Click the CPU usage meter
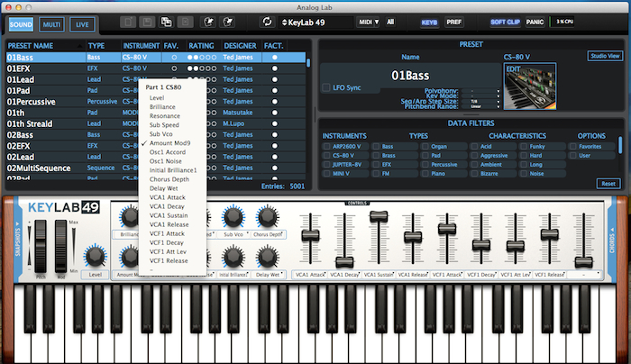This screenshot has height=364, width=631. click(x=564, y=22)
